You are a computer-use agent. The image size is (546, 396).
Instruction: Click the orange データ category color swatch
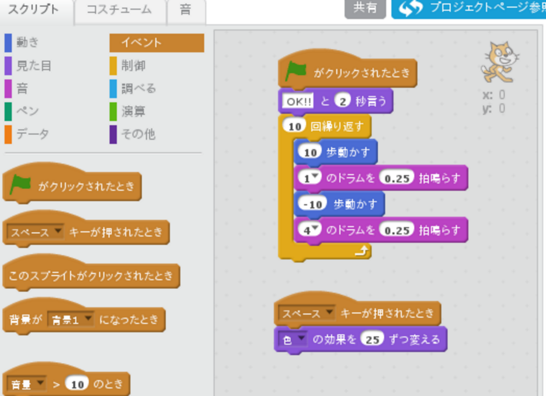click(x=8, y=134)
